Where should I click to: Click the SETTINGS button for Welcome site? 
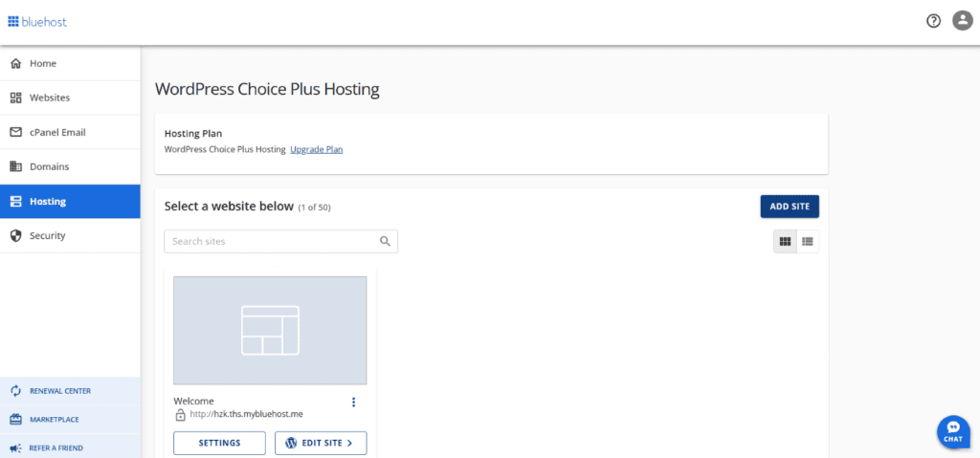[x=219, y=443]
